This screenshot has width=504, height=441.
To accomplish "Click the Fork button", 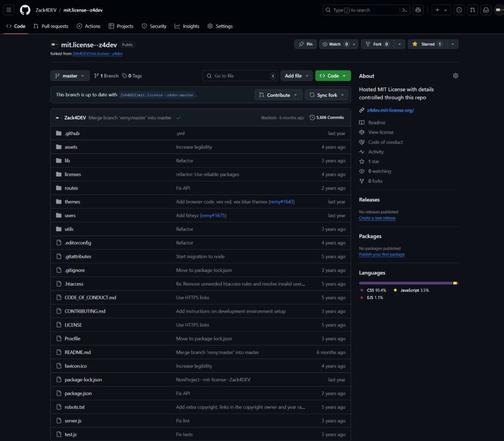I will (x=377, y=44).
